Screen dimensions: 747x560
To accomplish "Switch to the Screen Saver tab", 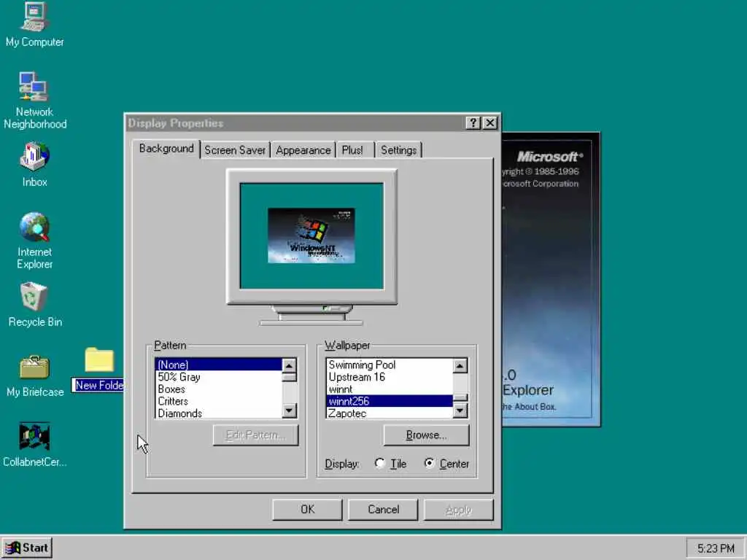I will [x=235, y=150].
